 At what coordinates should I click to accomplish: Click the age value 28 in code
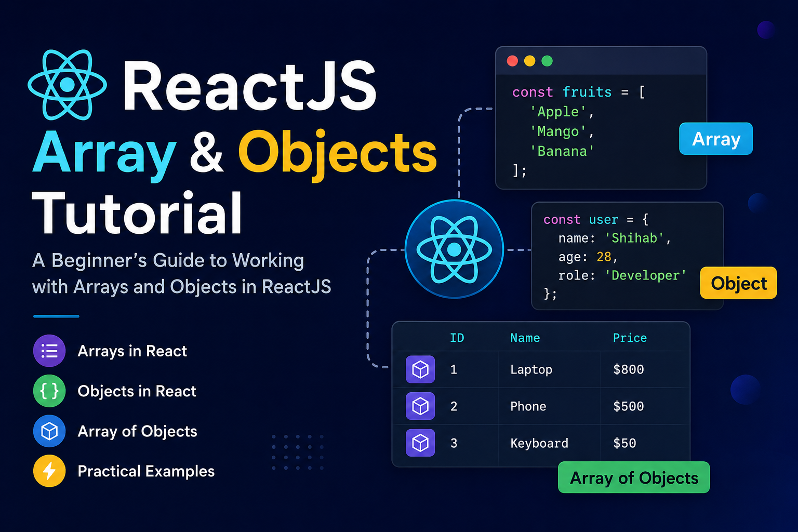pos(604,257)
